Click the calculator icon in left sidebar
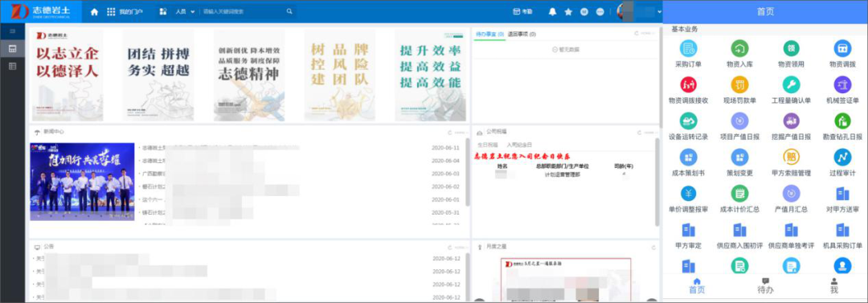Viewport: 868px width, 303px height. point(12,49)
